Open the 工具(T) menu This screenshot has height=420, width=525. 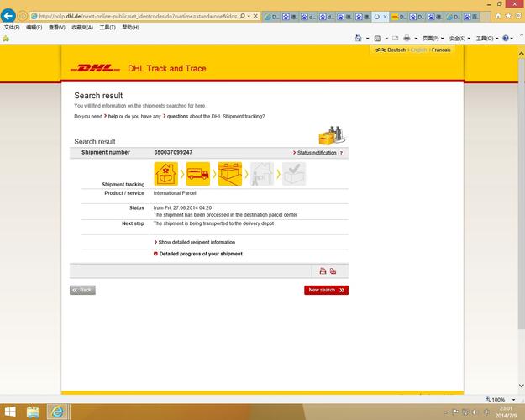coord(108,28)
